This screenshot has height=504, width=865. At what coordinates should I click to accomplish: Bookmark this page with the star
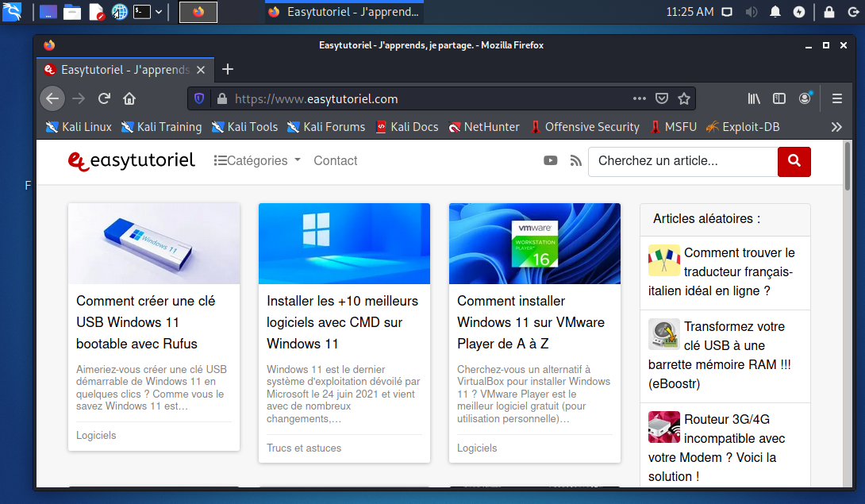click(684, 98)
